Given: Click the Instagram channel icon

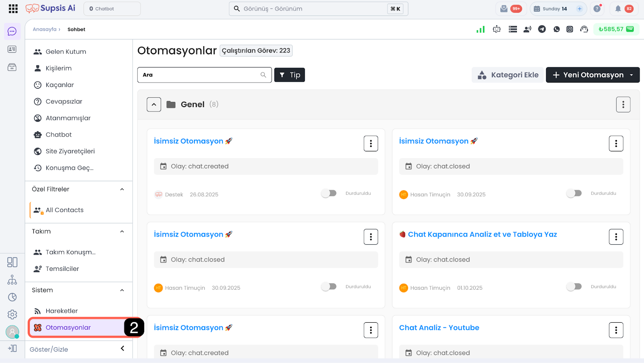Looking at the screenshot, I should pos(570,29).
